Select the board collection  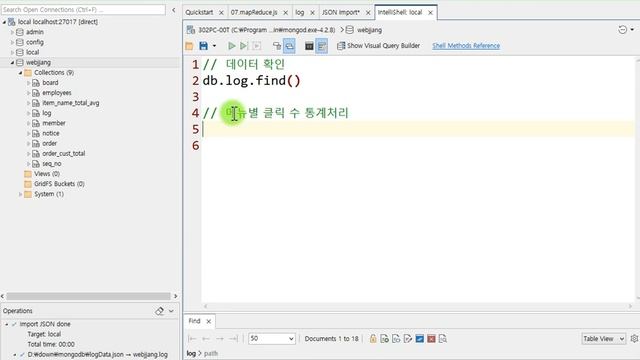pos(50,82)
